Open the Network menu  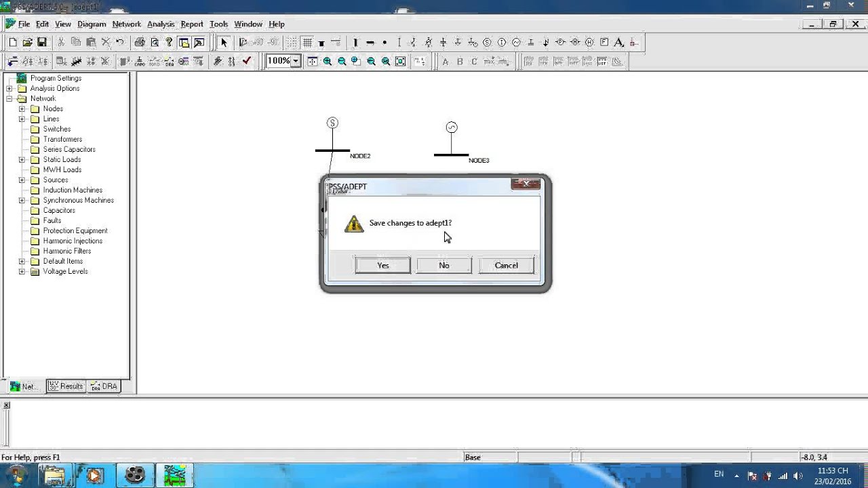point(127,24)
